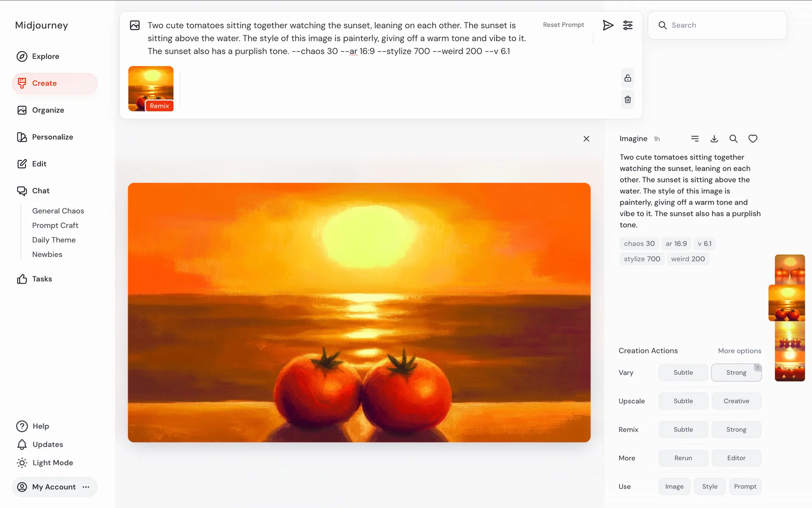Click the send prompt arrow icon
812x508 pixels.
click(608, 25)
